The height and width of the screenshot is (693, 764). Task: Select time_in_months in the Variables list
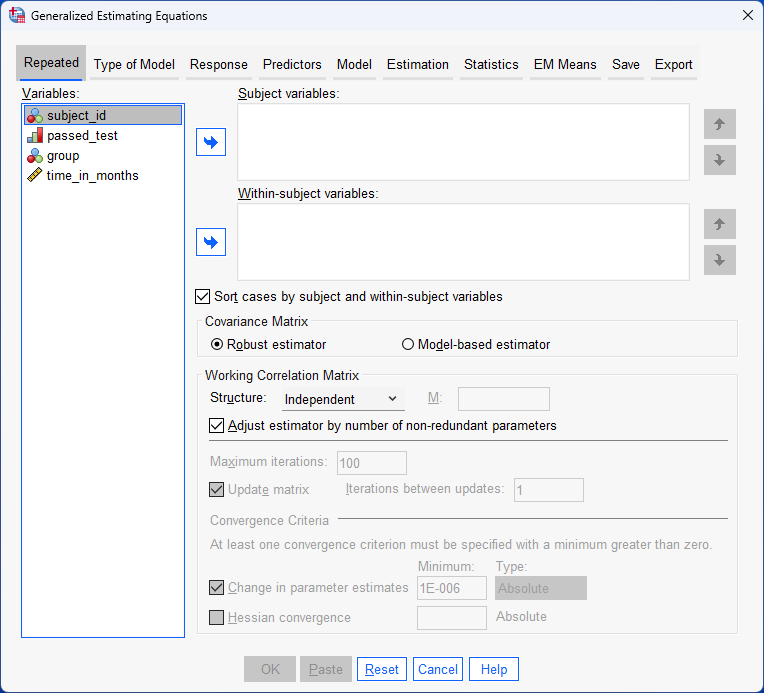tap(103, 175)
